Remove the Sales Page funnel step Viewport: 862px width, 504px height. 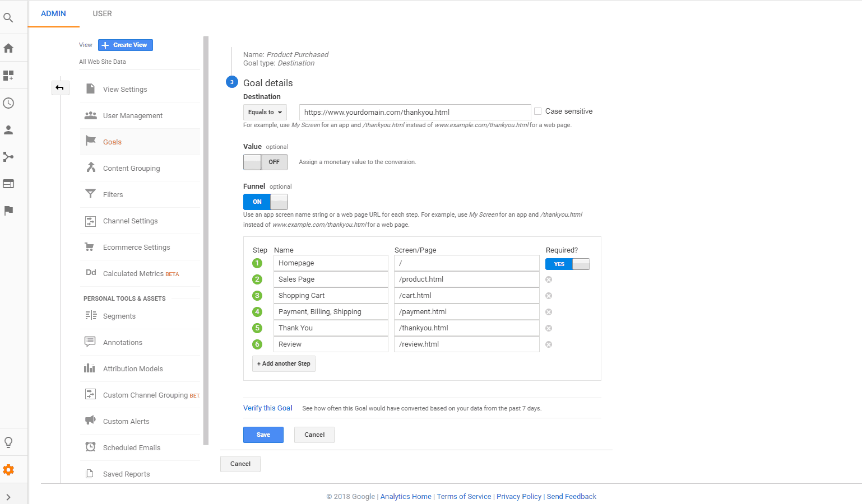549,279
